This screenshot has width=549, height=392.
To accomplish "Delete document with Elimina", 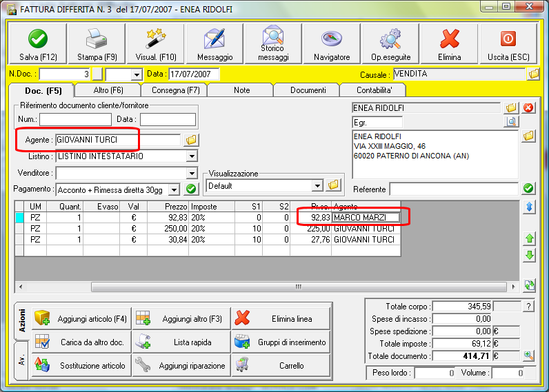I will pos(450,44).
